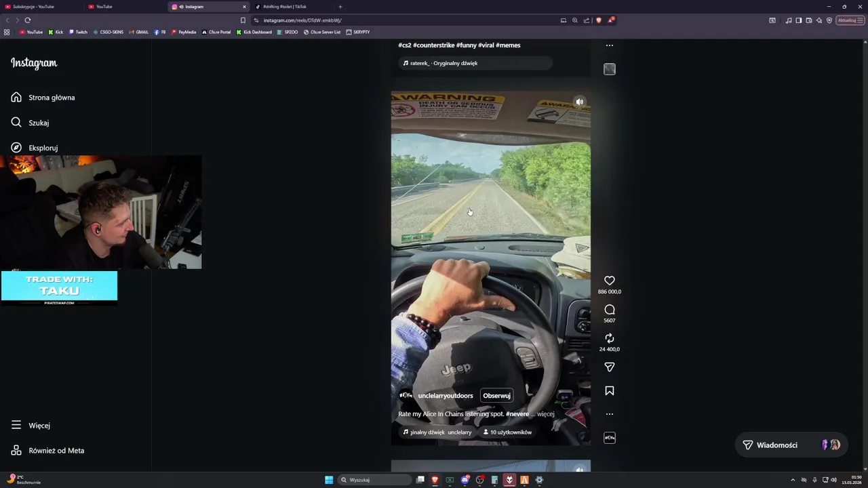Click the share page icon in address bar
The width and height of the screenshot is (868, 488).
tap(587, 20)
